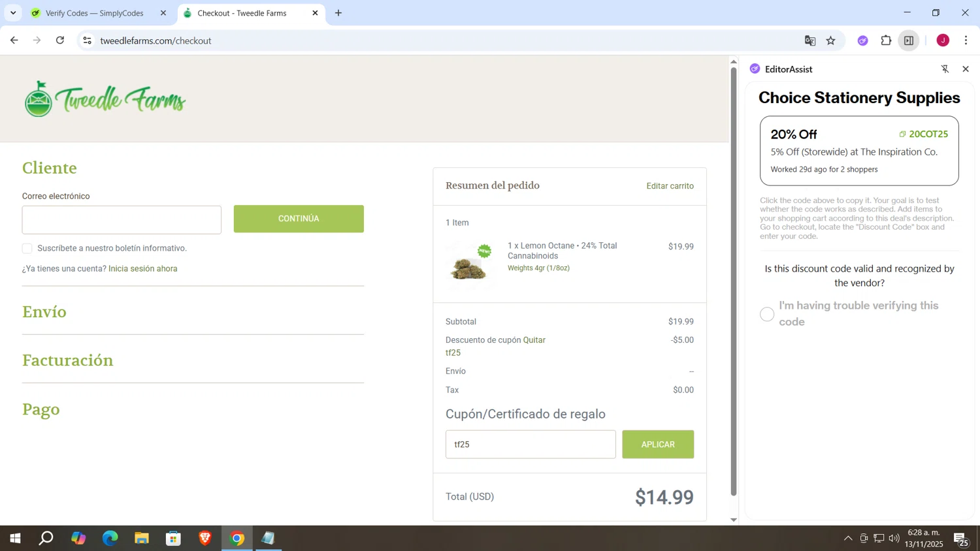The image size is (980, 551).
Task: Open the Chrome profile avatar J
Action: [x=943, y=40]
